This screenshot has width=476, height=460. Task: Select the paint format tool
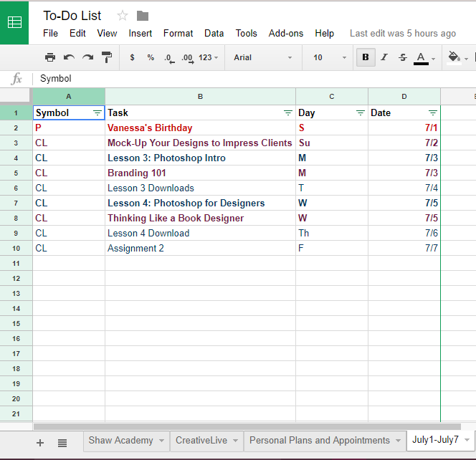[107, 57]
